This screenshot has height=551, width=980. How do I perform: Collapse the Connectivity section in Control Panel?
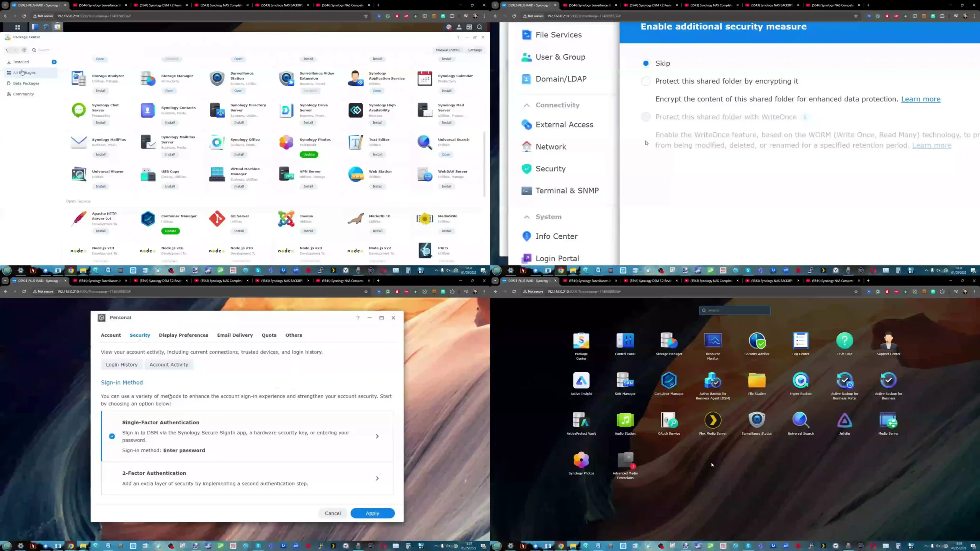[527, 105]
